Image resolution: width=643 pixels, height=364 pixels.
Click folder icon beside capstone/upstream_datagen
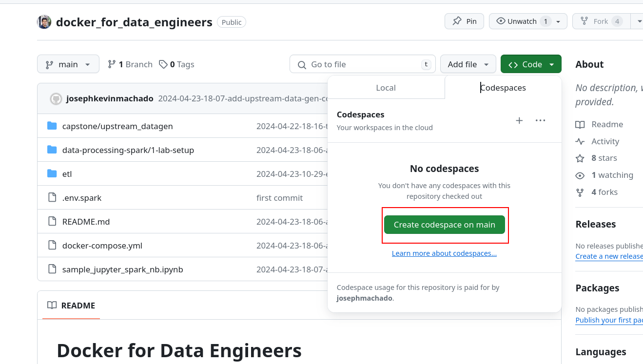[x=52, y=126]
